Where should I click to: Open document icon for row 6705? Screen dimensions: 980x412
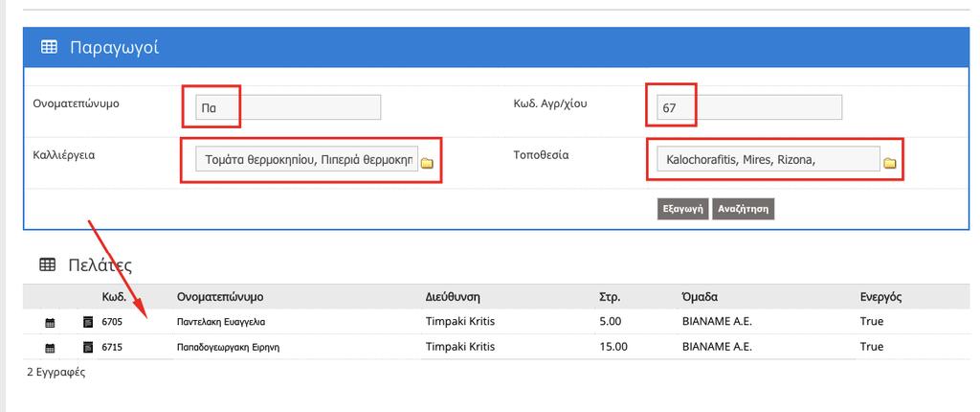pos(87,323)
